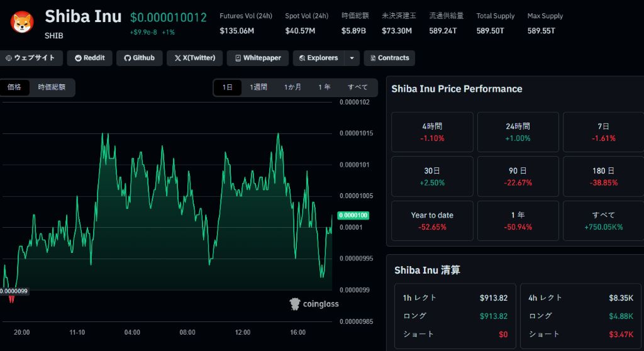The width and height of the screenshot is (644, 351).
Task: Select the 1日 time range
Action: pos(227,87)
